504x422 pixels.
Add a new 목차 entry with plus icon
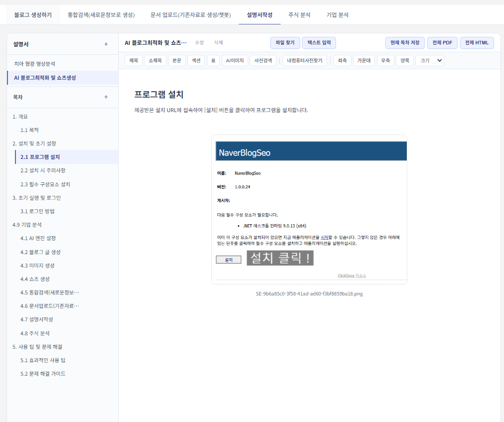click(x=106, y=97)
